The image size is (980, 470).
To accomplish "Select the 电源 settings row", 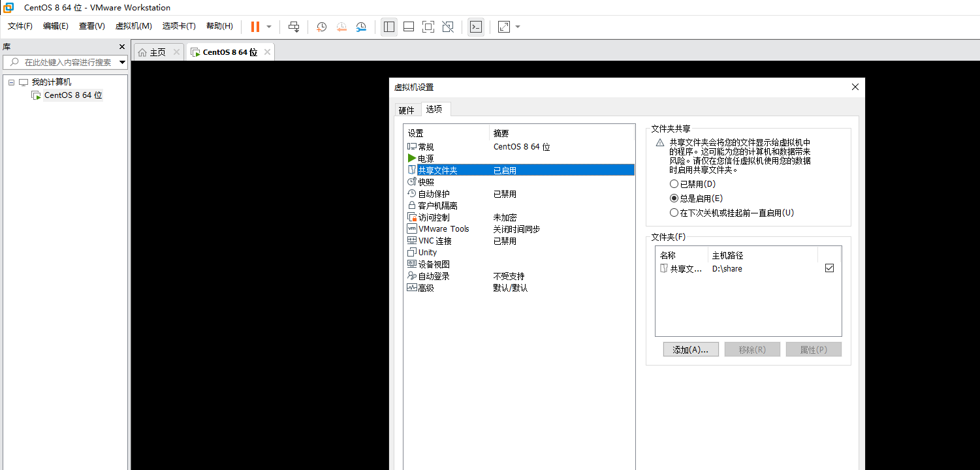I will [x=519, y=159].
